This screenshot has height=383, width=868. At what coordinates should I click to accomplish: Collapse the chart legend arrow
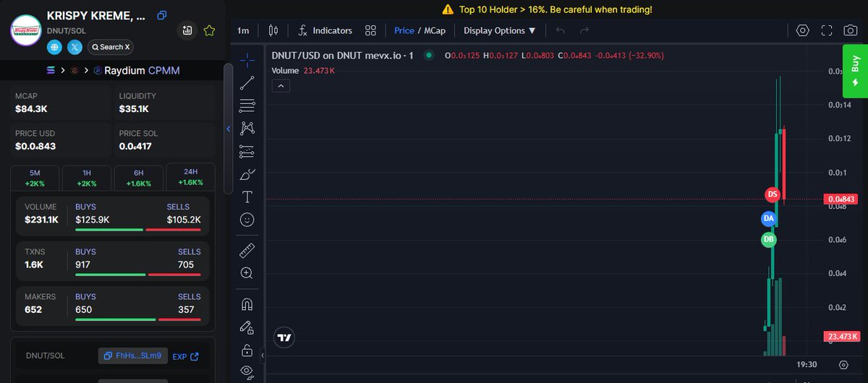click(281, 86)
